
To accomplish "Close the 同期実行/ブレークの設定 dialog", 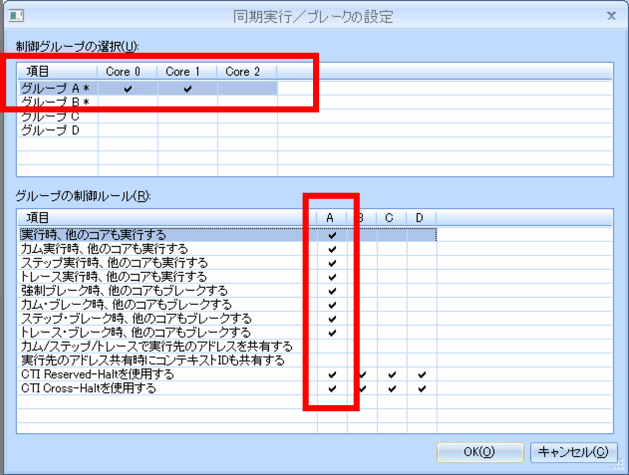I will click(x=610, y=15).
